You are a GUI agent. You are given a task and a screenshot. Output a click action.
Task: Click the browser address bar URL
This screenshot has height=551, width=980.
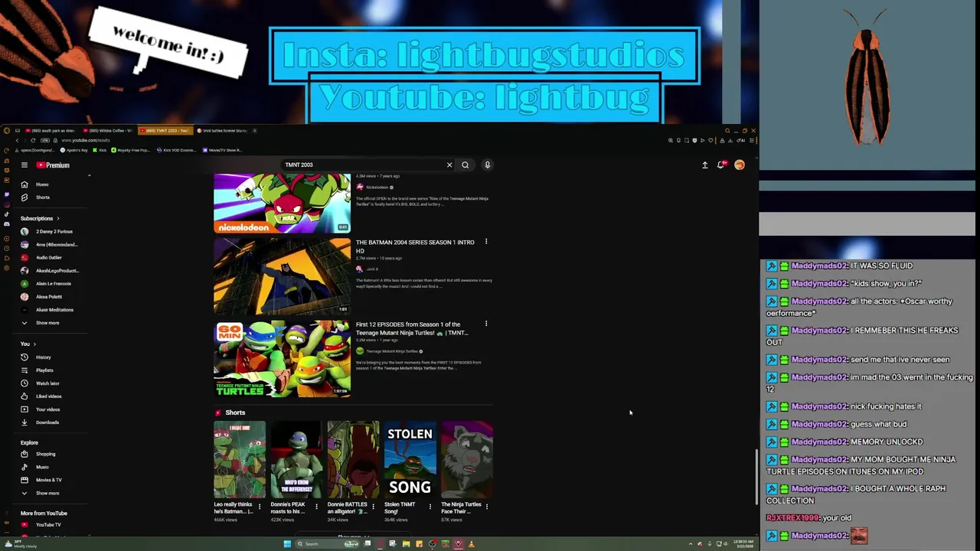(86, 140)
